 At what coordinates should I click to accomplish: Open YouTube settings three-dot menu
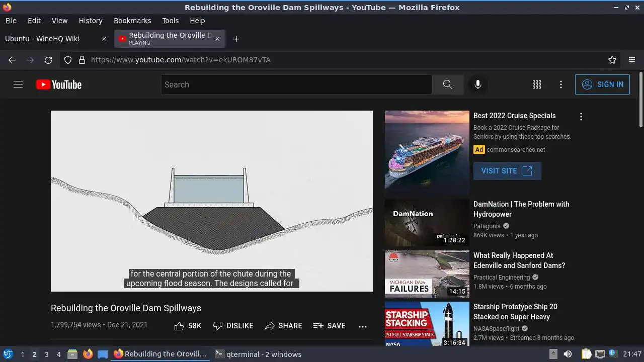[x=561, y=84]
